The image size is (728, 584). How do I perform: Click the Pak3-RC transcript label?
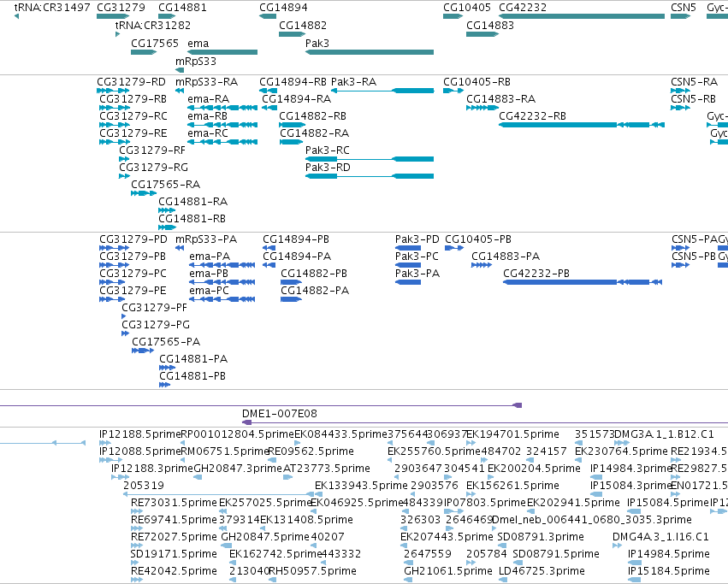pyautogui.click(x=328, y=150)
